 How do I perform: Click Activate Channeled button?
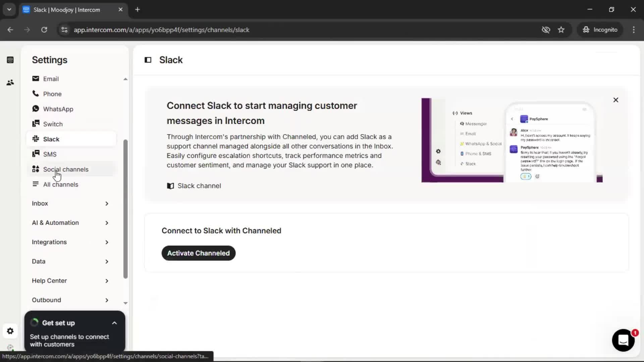pyautogui.click(x=199, y=253)
